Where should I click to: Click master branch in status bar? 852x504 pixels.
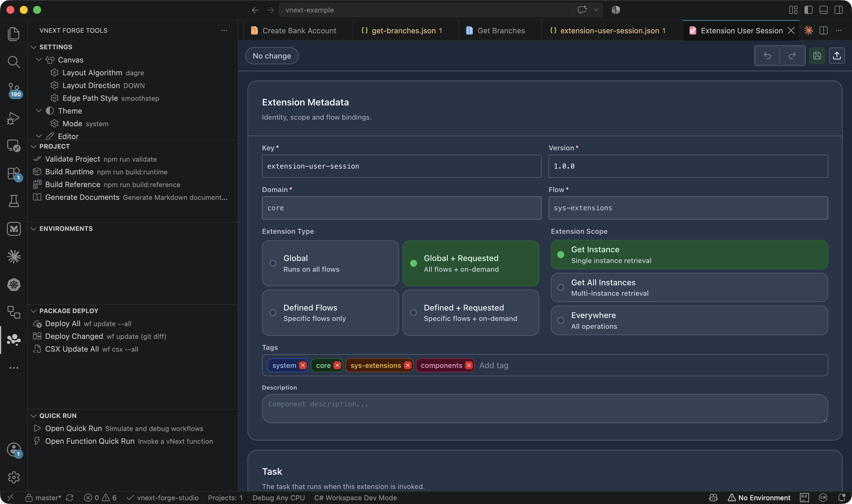(43, 498)
